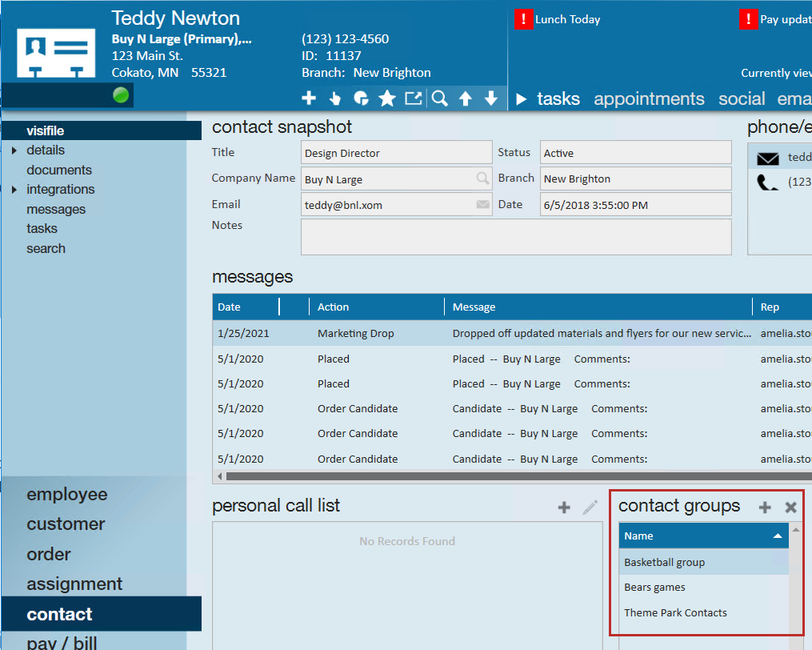Select the Theme Park Contacts group
Viewport: 812px width, 650px height.
pos(704,612)
